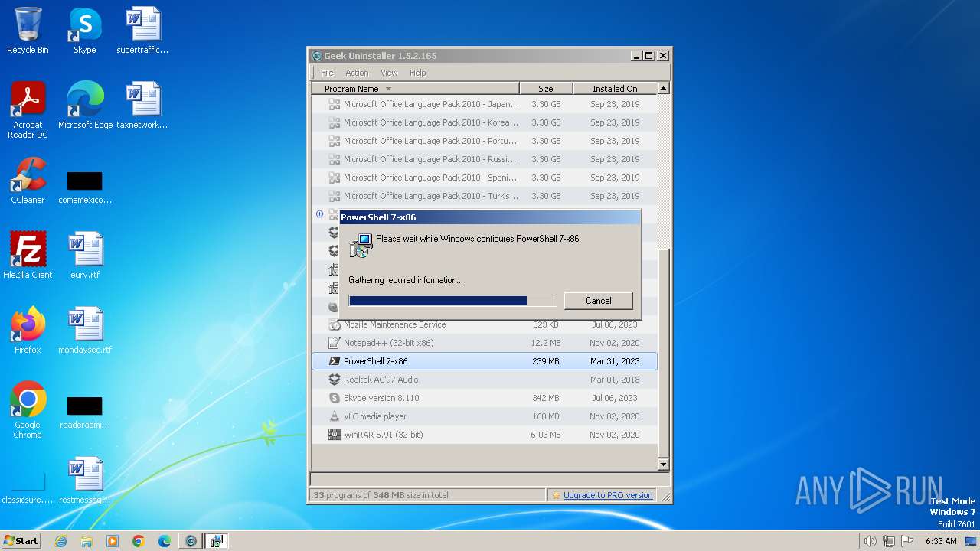Open taxnetwork Word document
980x551 pixels.
(142, 106)
